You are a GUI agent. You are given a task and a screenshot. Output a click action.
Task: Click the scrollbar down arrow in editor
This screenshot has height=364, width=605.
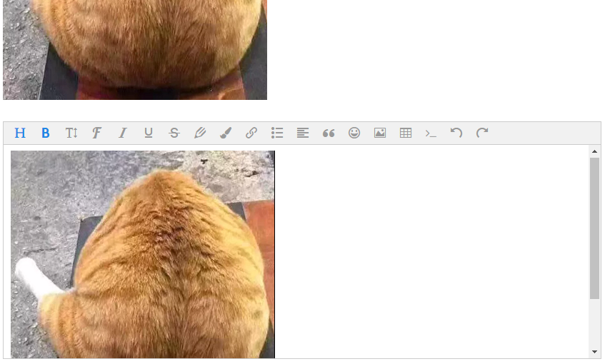point(594,352)
